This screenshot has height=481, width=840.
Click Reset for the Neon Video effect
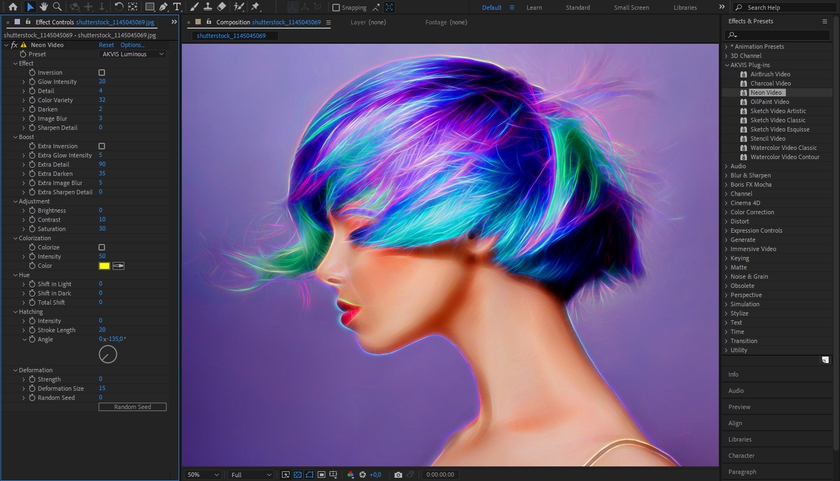coord(106,45)
